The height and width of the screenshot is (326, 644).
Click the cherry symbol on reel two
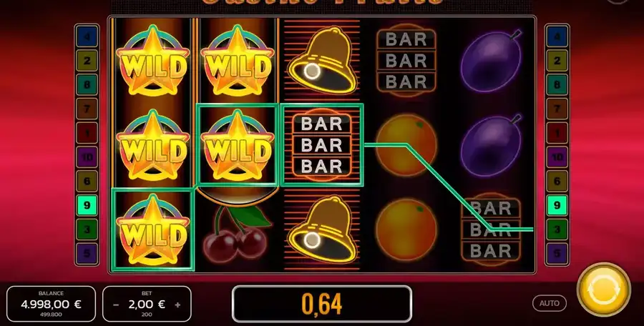(236, 232)
